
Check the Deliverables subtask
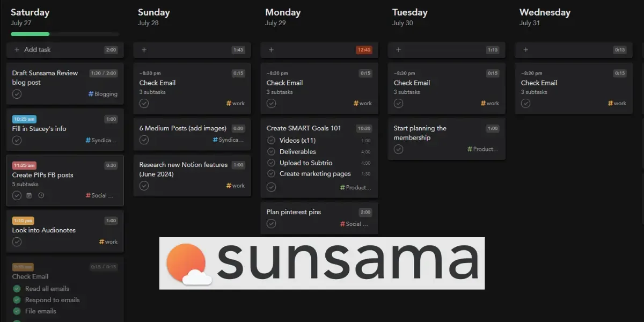coord(271,152)
